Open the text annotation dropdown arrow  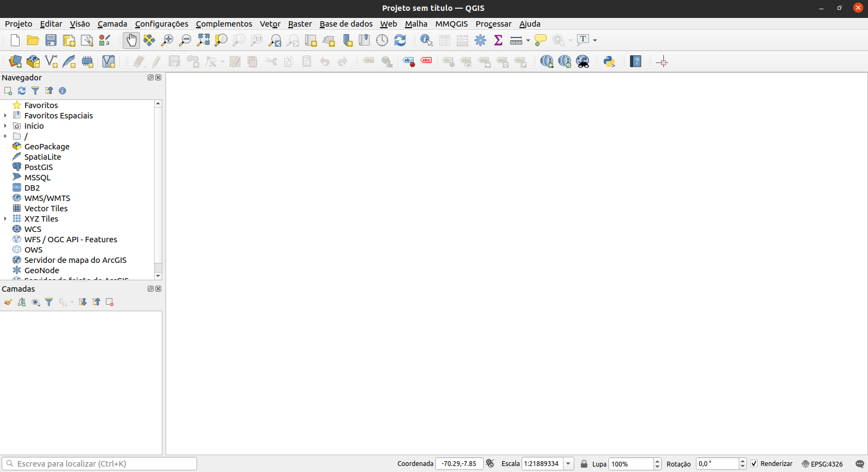(x=595, y=40)
